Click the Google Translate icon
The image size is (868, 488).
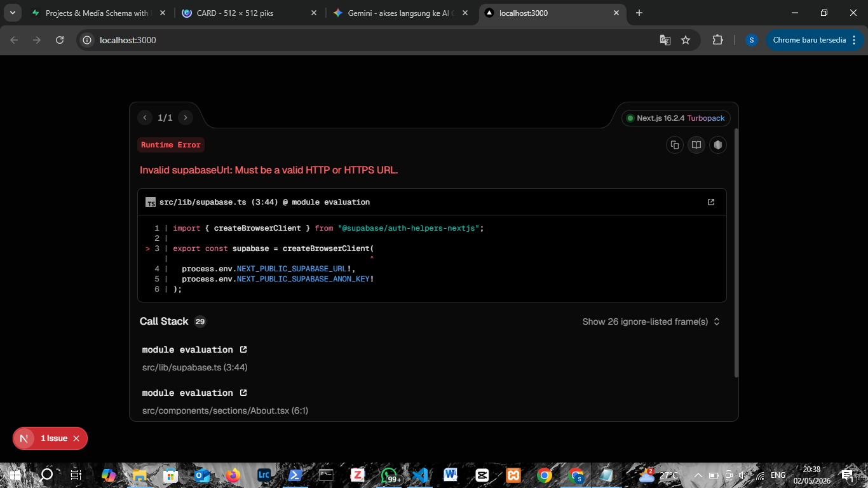pos(665,40)
